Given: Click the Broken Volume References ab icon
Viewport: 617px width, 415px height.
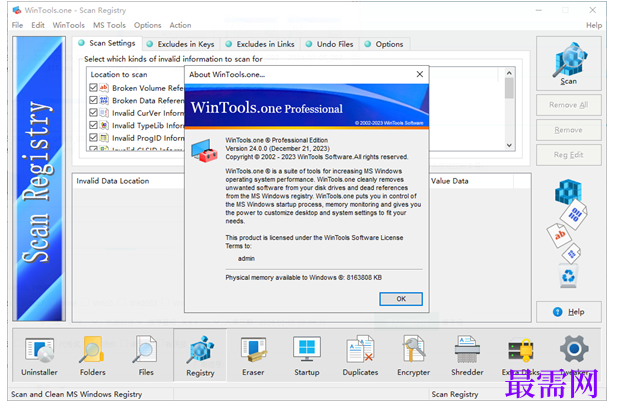Looking at the screenshot, I should point(104,88).
